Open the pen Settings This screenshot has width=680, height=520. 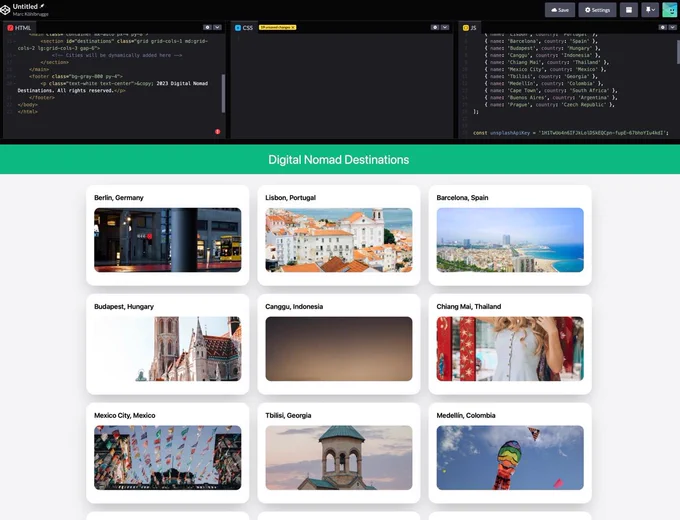pos(597,10)
